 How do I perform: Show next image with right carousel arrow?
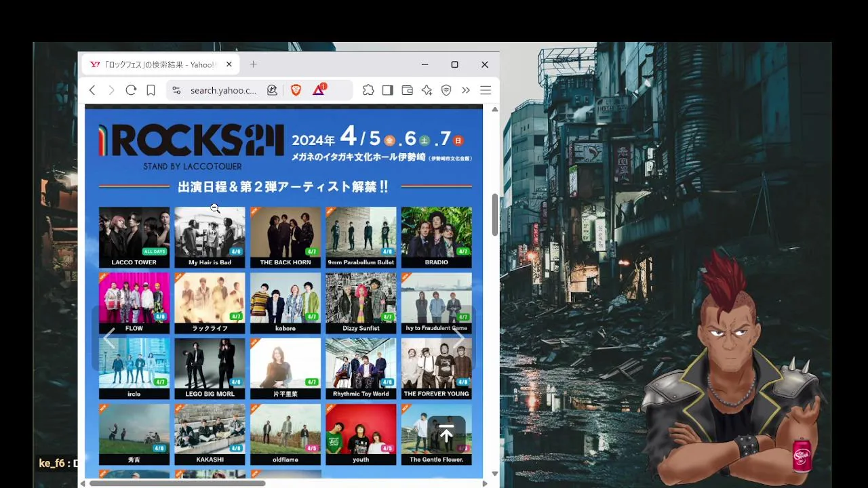pos(458,338)
